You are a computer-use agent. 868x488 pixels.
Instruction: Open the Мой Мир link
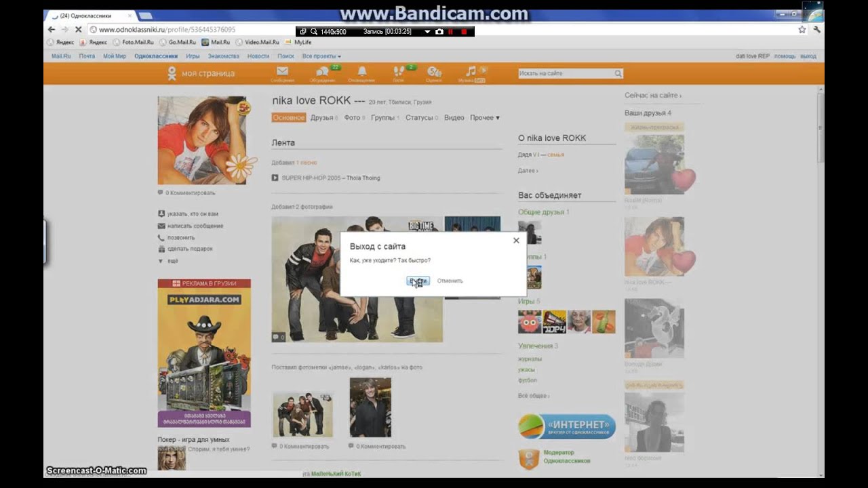[115, 56]
